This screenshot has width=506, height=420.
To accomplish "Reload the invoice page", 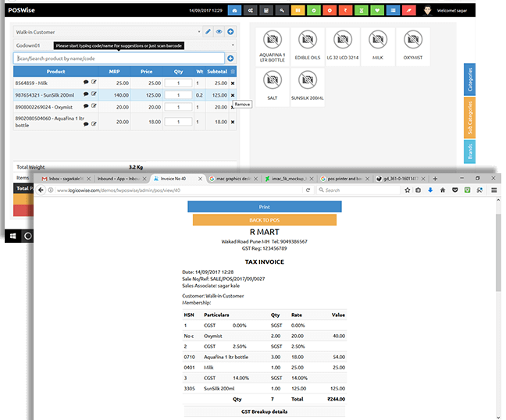I will (x=308, y=190).
